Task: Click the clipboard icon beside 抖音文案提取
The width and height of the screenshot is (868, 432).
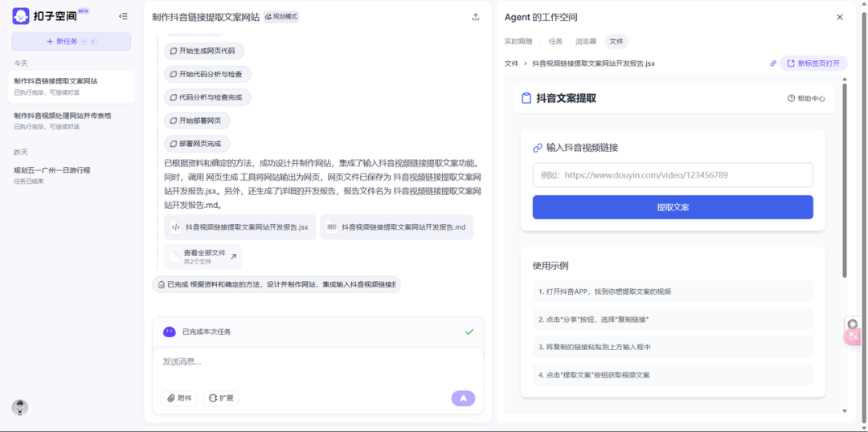Action: tap(526, 99)
